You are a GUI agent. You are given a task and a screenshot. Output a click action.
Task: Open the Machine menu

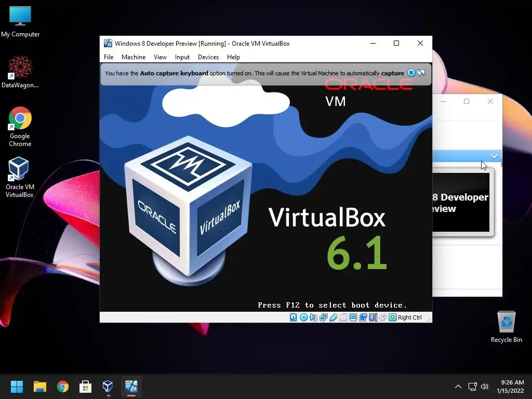point(134,57)
